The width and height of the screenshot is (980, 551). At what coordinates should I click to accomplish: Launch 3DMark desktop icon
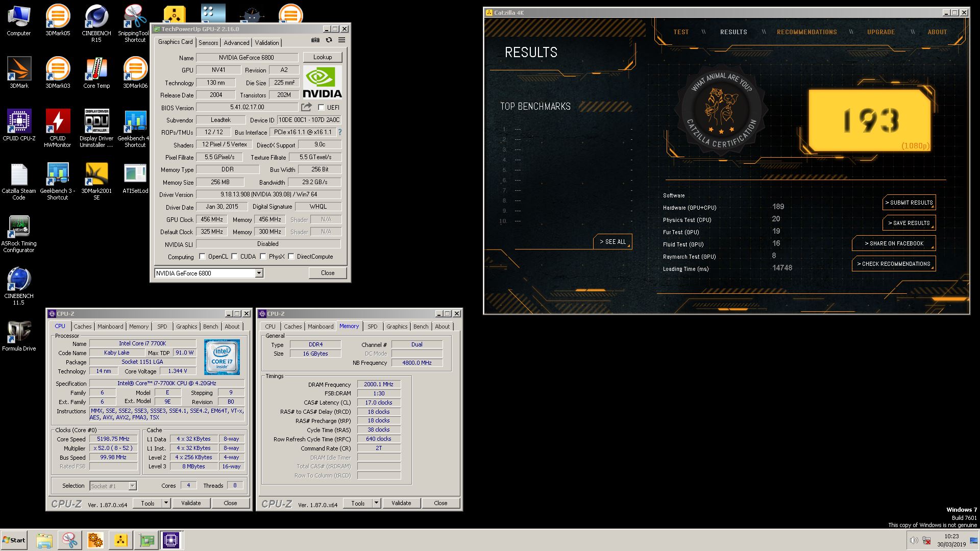(x=19, y=73)
